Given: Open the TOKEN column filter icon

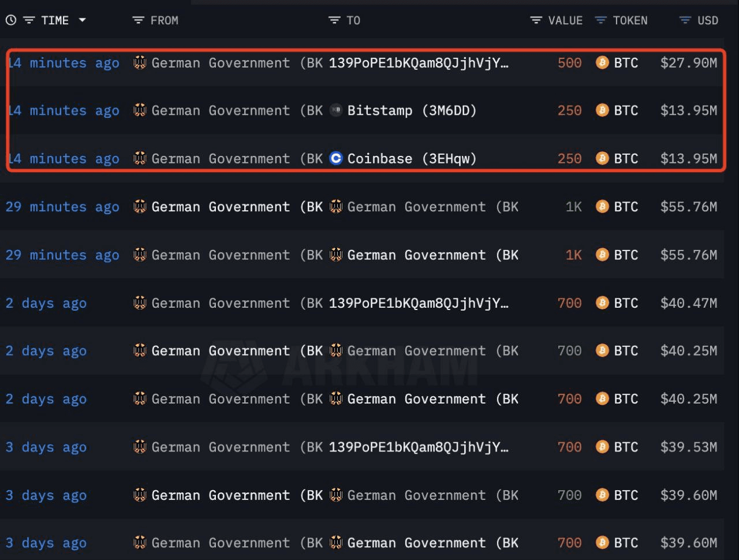Looking at the screenshot, I should 600,20.
